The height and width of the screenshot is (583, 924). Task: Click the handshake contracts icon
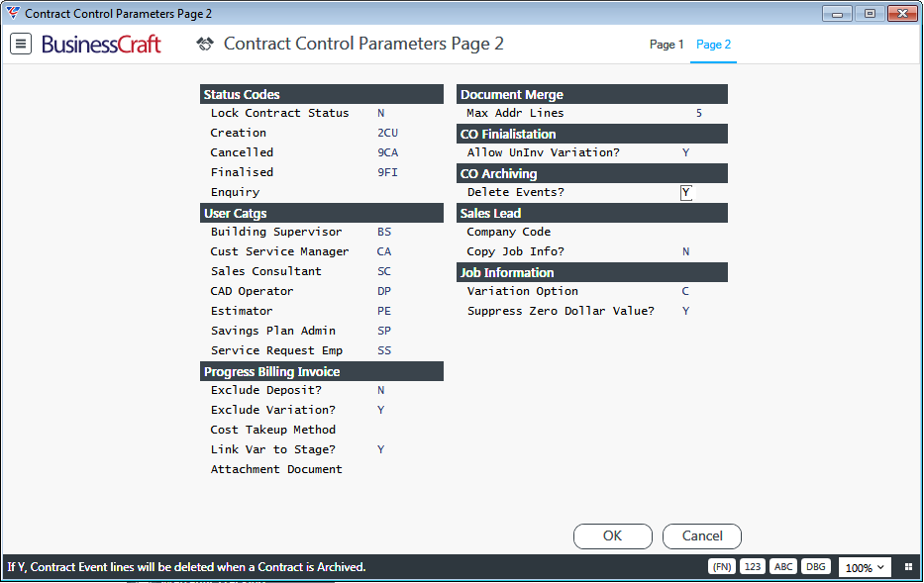tap(205, 44)
